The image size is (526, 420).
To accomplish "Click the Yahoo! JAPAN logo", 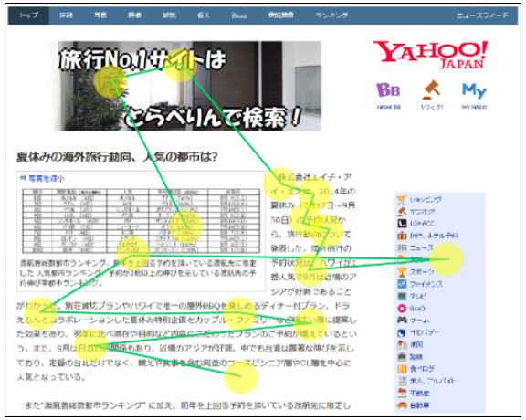I will [430, 55].
